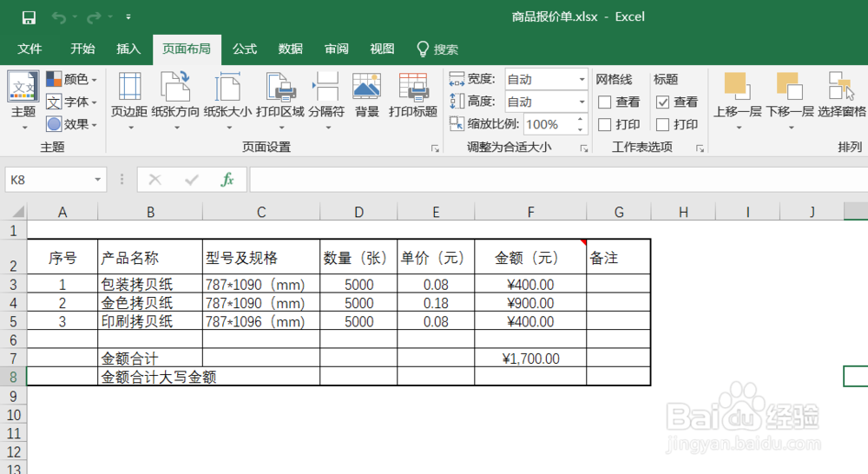Click the formula bar input area
The width and height of the screenshot is (868, 474).
point(558,180)
